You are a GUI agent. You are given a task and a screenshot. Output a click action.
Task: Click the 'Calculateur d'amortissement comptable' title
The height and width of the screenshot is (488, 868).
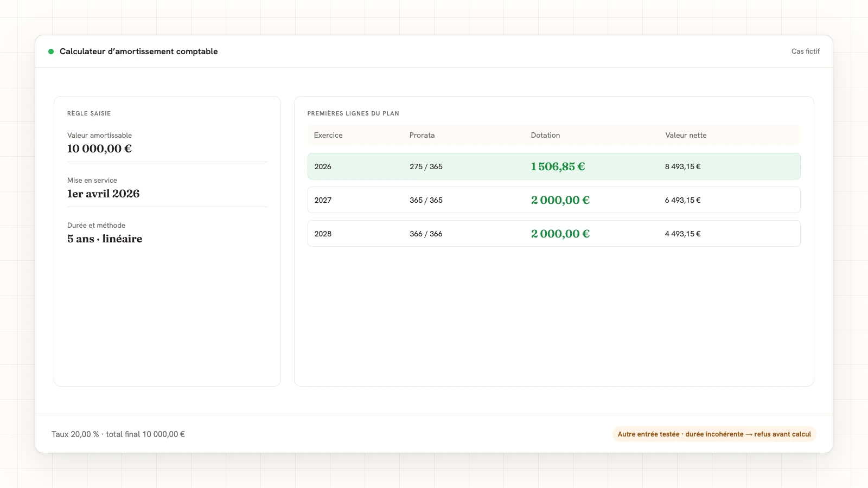(139, 52)
